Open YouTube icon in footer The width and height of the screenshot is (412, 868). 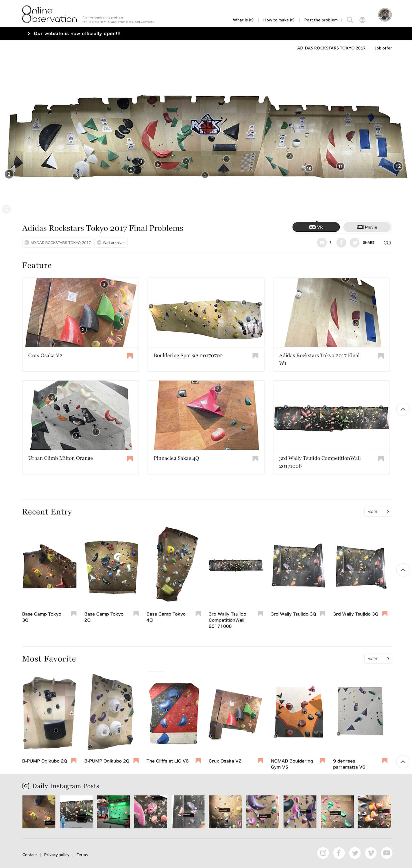tap(387, 852)
